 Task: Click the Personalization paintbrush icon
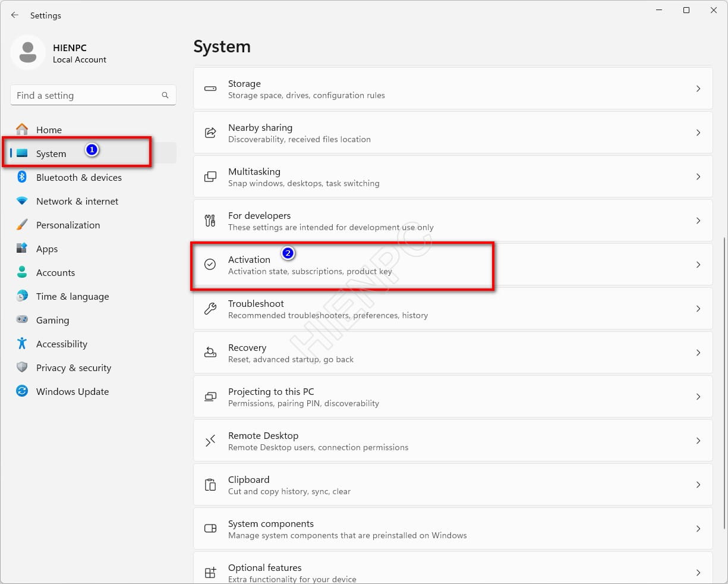tap(22, 224)
